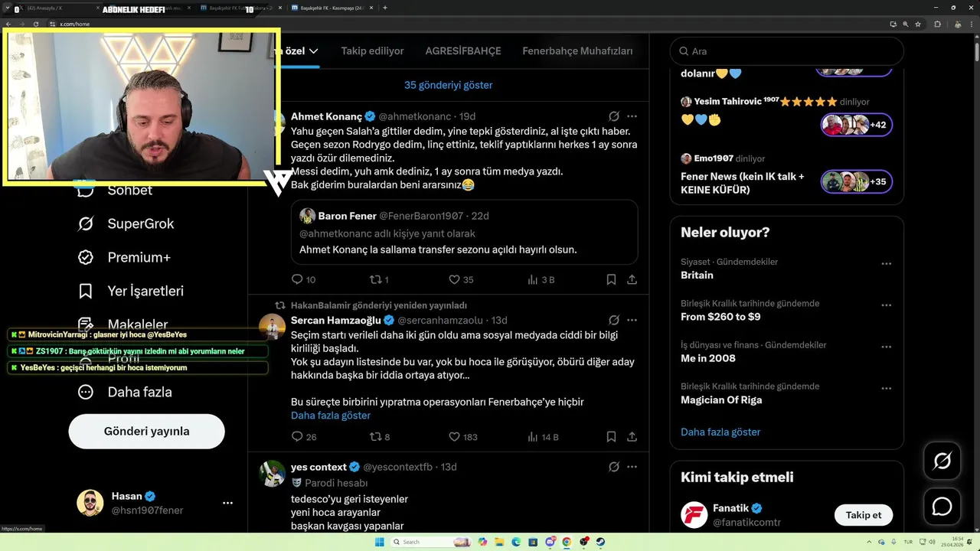Image resolution: width=980 pixels, height=551 pixels.
Task: Open options for From $260 to $9 trend
Action: 886,305
